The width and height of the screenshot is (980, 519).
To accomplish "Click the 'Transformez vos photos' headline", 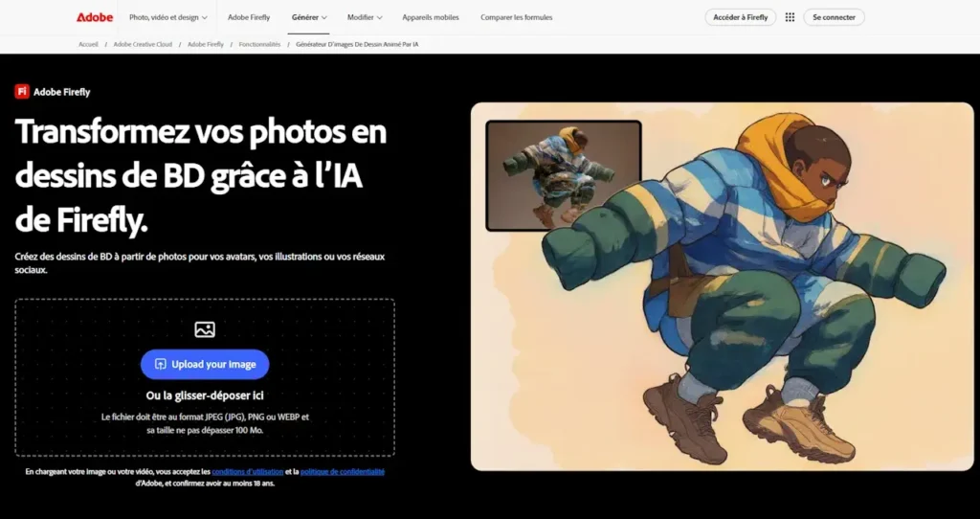I will [x=201, y=175].
